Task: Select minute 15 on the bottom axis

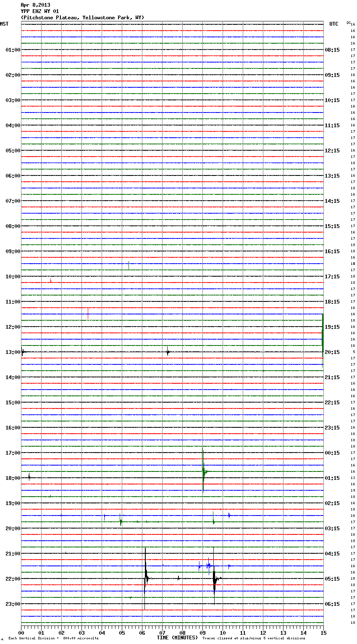Action: [x=323, y=633]
